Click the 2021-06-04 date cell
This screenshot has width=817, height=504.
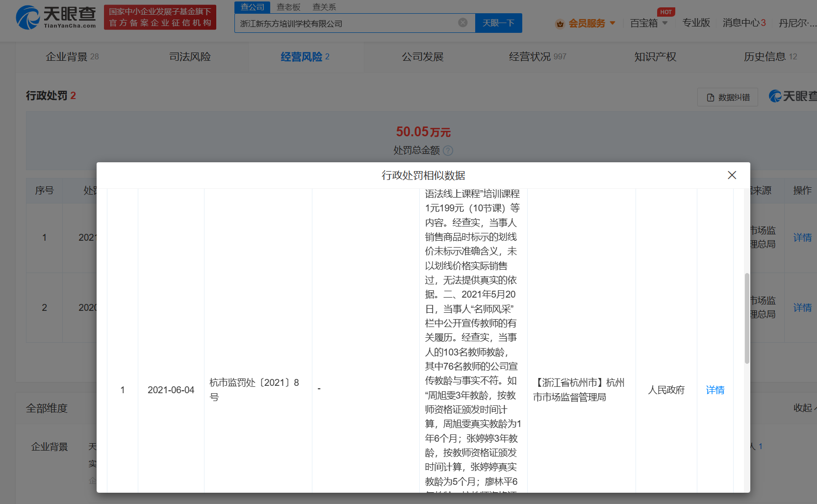click(x=171, y=390)
